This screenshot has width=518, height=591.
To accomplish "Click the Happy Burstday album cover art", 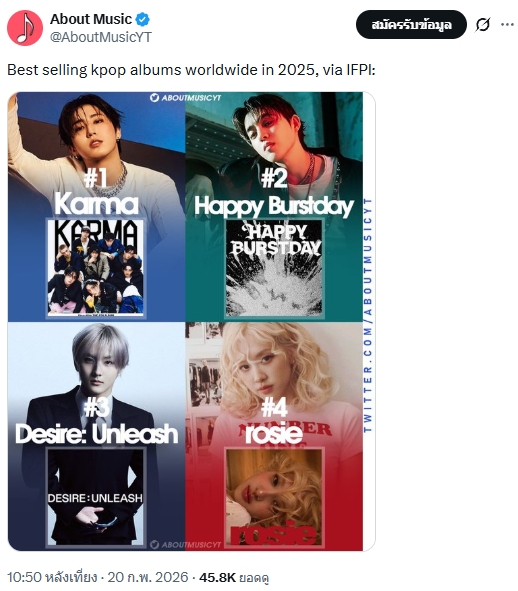I will [274, 268].
